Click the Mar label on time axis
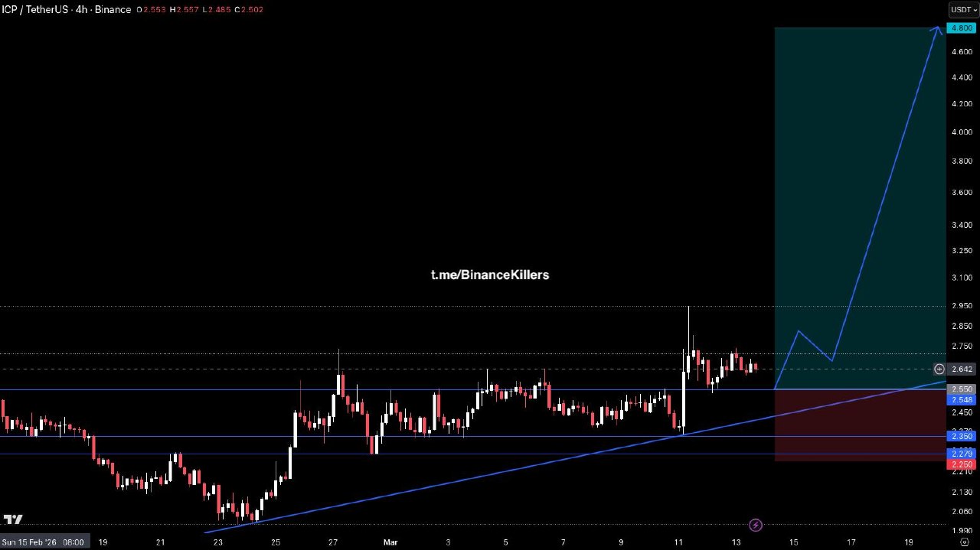 click(390, 542)
